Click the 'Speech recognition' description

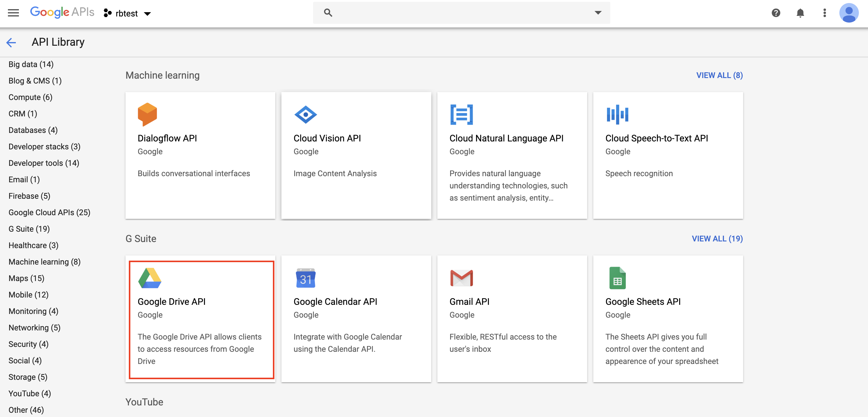(639, 173)
